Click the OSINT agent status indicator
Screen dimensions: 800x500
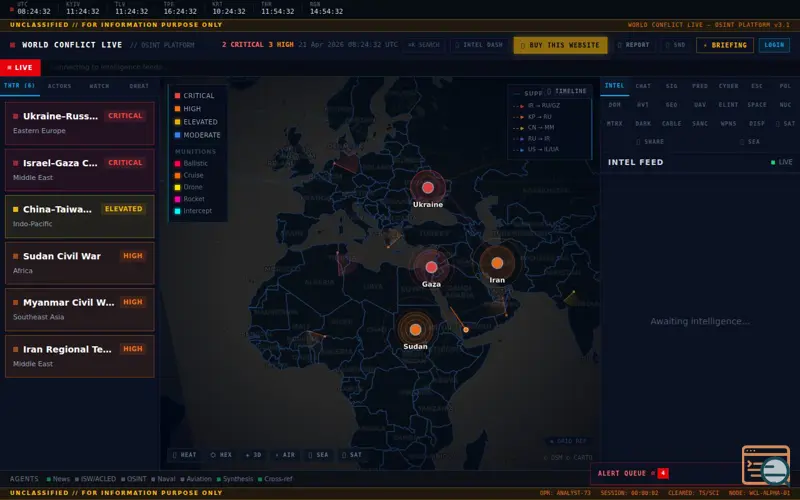pos(134,479)
